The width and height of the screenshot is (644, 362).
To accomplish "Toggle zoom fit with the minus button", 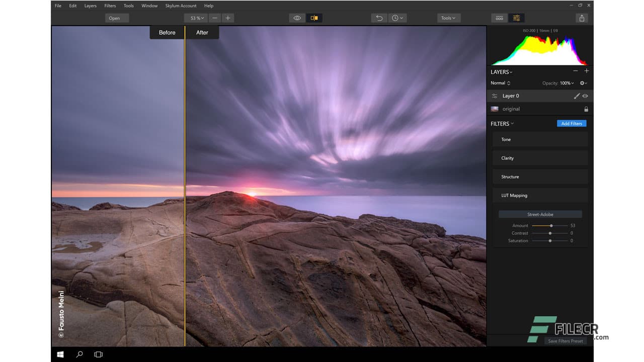I will [215, 18].
